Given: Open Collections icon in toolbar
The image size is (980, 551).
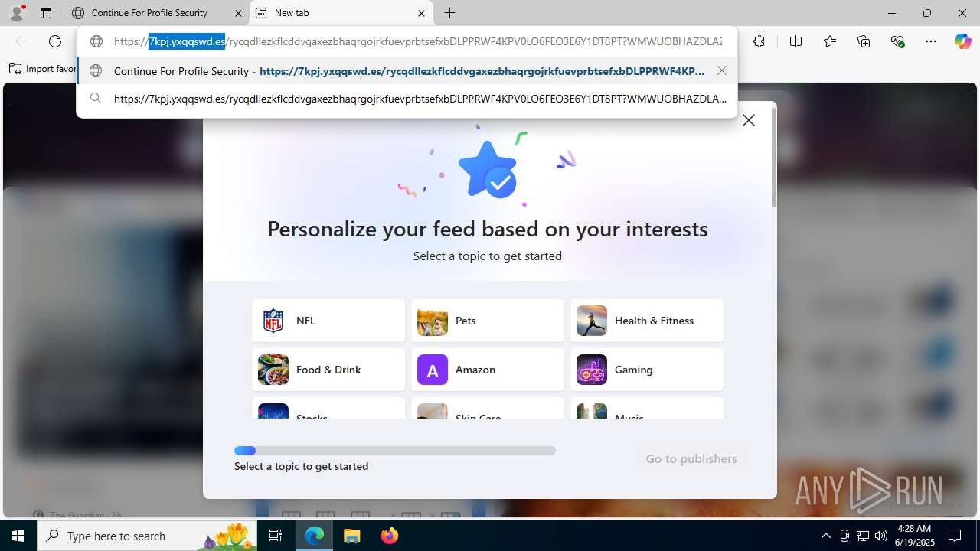Looking at the screenshot, I should [x=864, y=41].
